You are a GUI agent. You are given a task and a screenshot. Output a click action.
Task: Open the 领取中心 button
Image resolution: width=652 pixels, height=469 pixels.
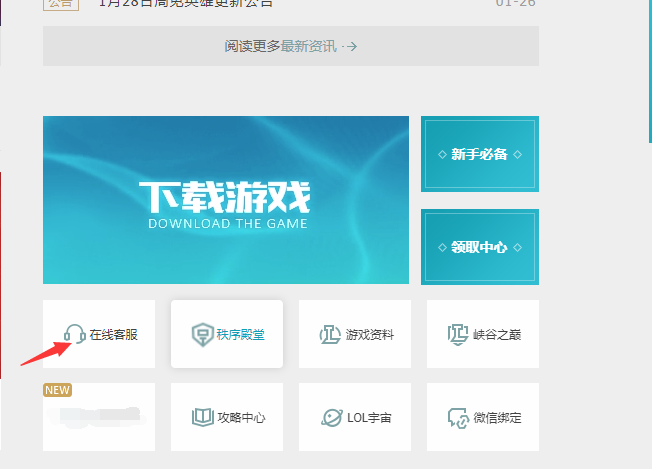(480, 247)
